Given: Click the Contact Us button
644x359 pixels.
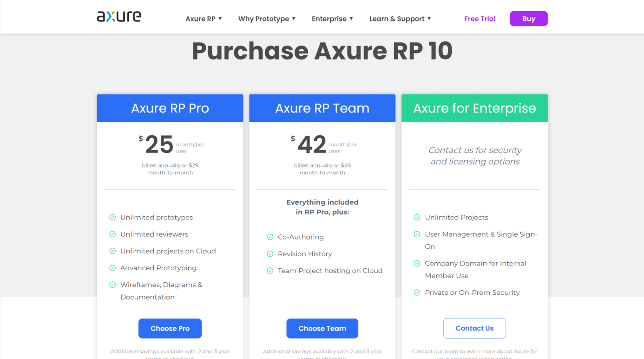Looking at the screenshot, I should tap(474, 328).
